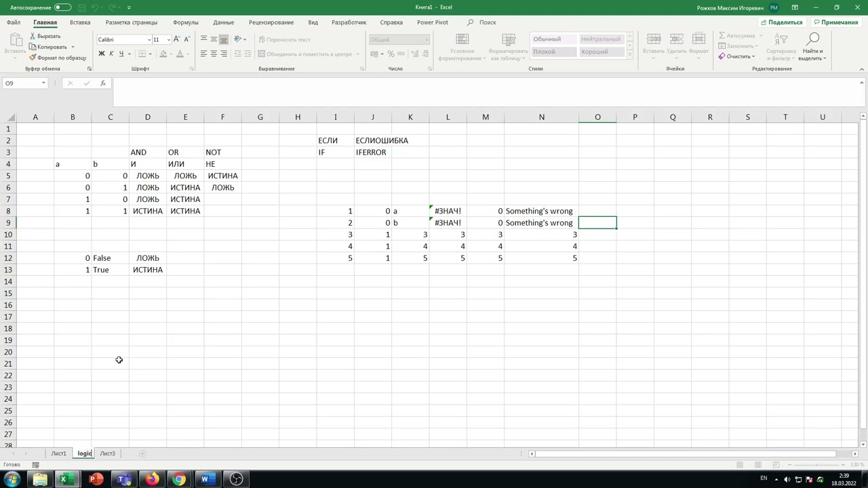Increase font size with the large A button
The image size is (868, 488).
(x=177, y=39)
